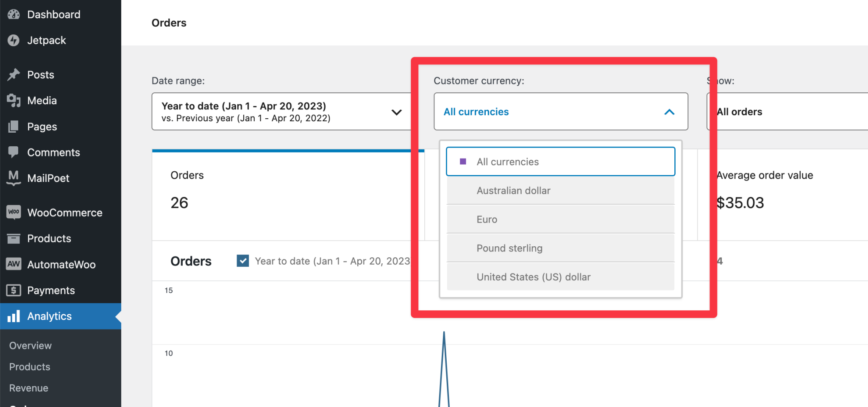This screenshot has height=407, width=868.
Task: Open Jetpack from the sidebar icon
Action: pos(14,40)
